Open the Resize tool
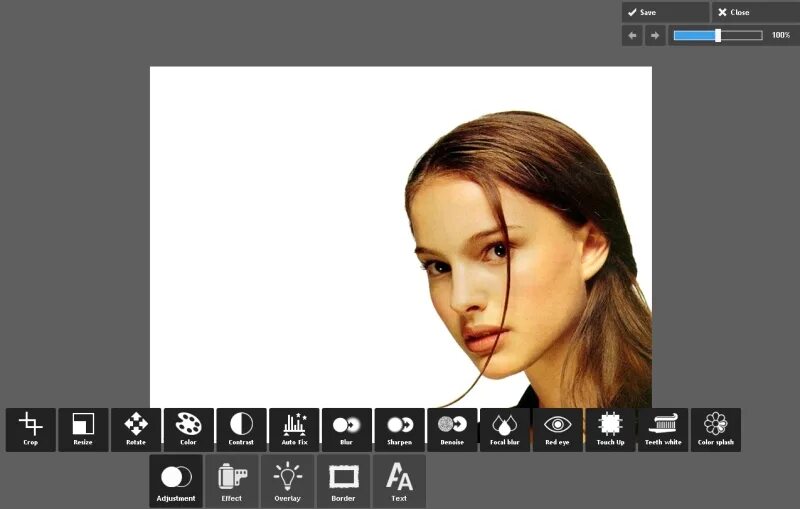Image resolution: width=800 pixels, height=509 pixels. click(x=83, y=429)
